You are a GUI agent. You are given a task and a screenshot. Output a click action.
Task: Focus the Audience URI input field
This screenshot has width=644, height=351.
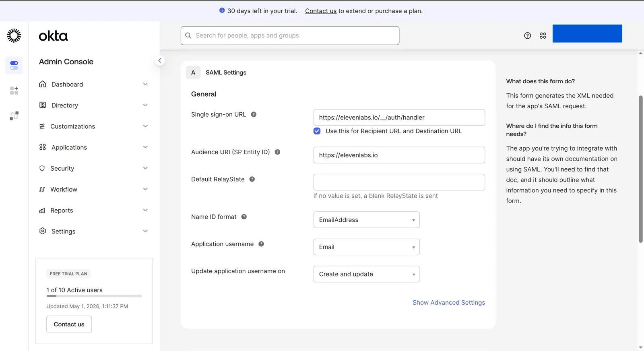click(x=399, y=155)
